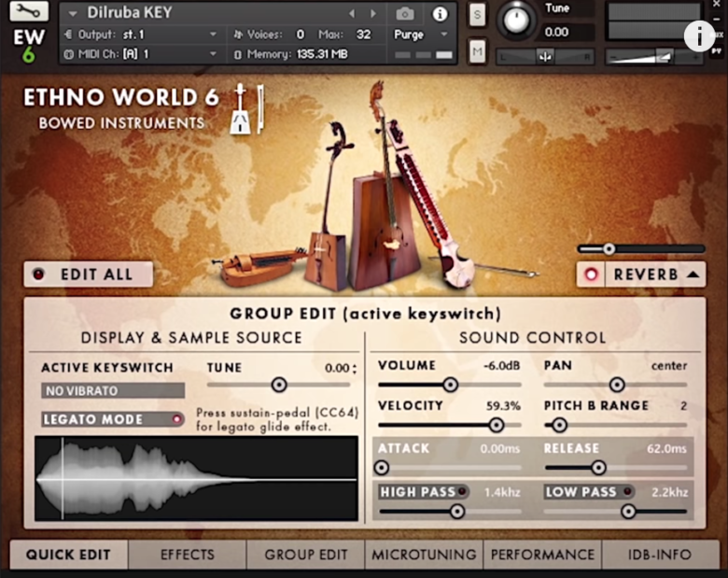Click the Memory 135.31 MB readout
Image resolution: width=728 pixels, height=578 pixels.
(x=322, y=54)
